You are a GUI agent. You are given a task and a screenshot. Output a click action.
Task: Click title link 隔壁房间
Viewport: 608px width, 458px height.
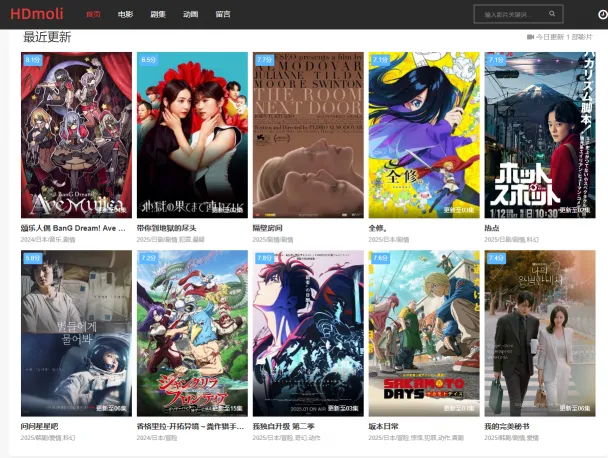[x=268, y=228]
